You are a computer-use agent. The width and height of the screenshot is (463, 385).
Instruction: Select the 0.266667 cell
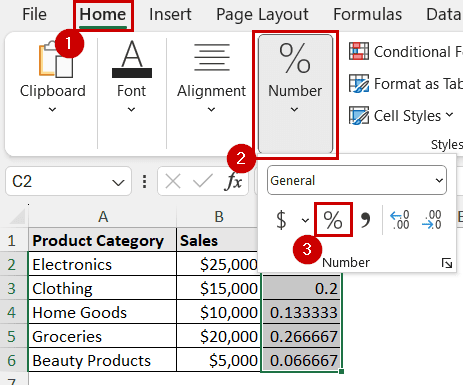pyautogui.click(x=301, y=336)
